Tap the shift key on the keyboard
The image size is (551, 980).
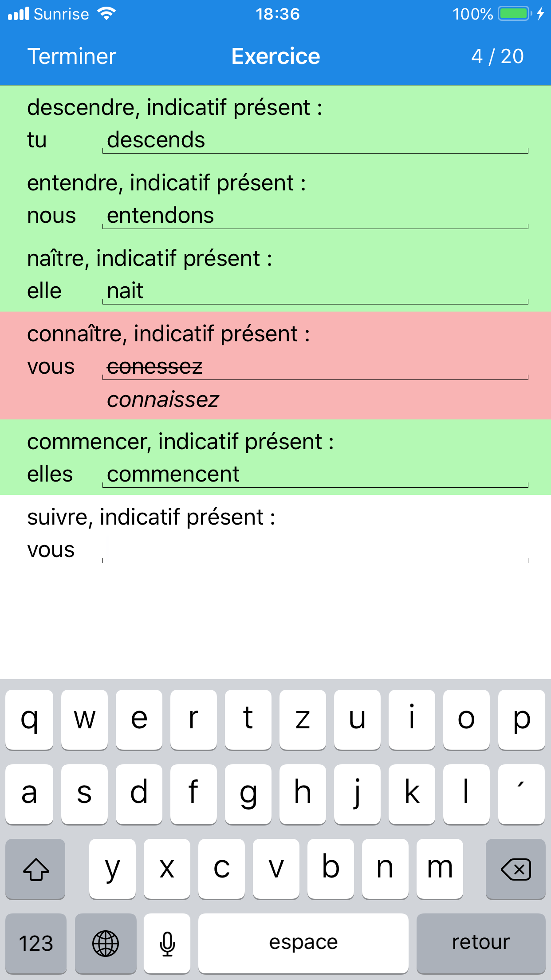tap(35, 869)
